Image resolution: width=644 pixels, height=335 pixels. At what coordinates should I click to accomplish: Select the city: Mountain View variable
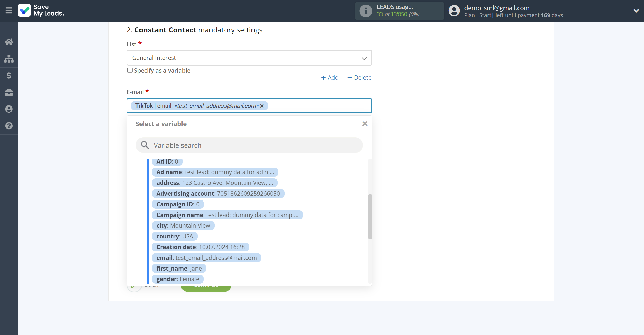[x=183, y=226]
